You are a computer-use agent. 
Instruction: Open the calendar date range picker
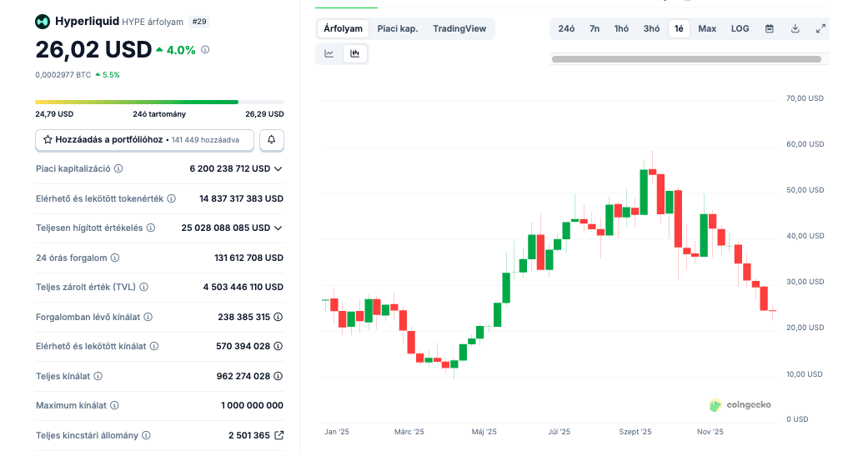coord(770,29)
